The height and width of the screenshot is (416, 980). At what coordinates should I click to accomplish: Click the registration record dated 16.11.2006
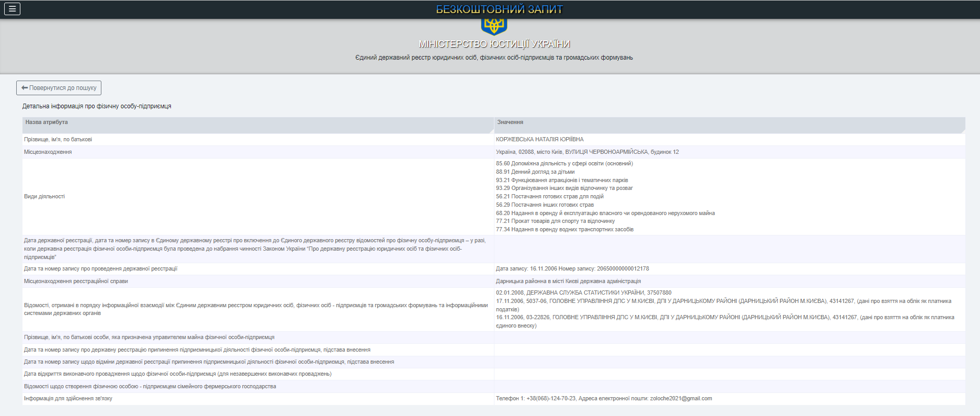click(x=572, y=269)
